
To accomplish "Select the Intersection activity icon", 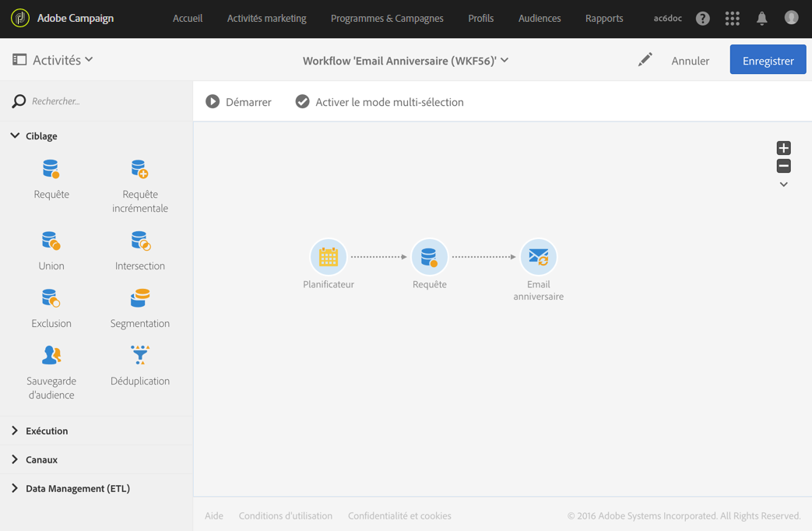I will point(140,241).
